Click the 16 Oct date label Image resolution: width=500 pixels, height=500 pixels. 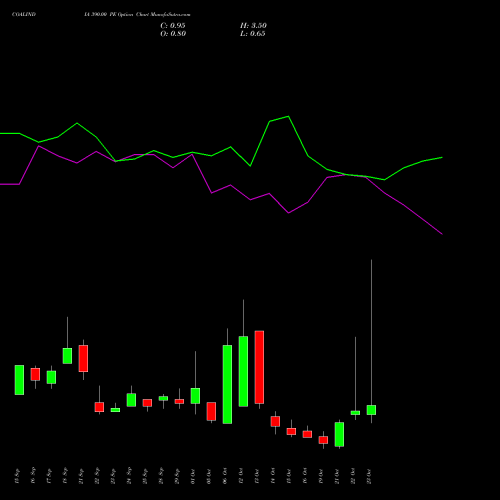point(305,475)
